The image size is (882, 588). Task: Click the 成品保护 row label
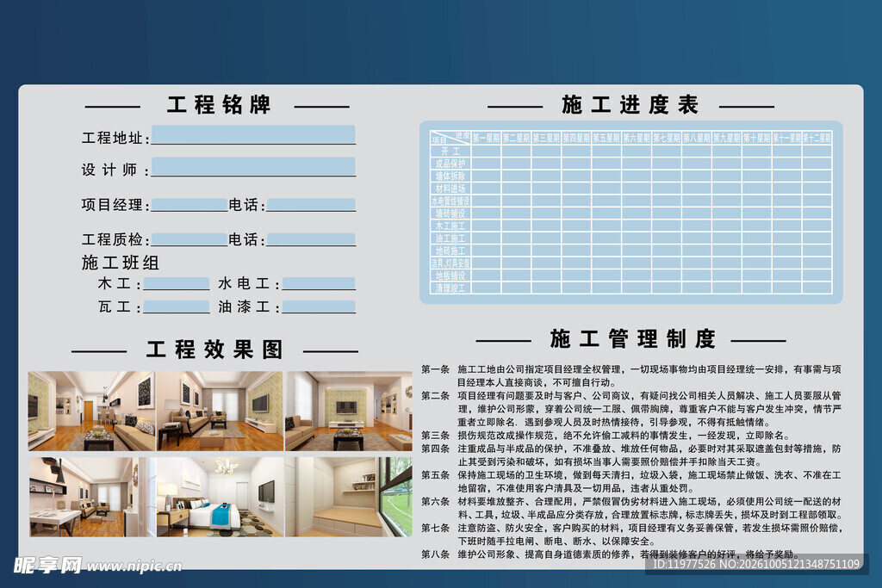pos(450,164)
